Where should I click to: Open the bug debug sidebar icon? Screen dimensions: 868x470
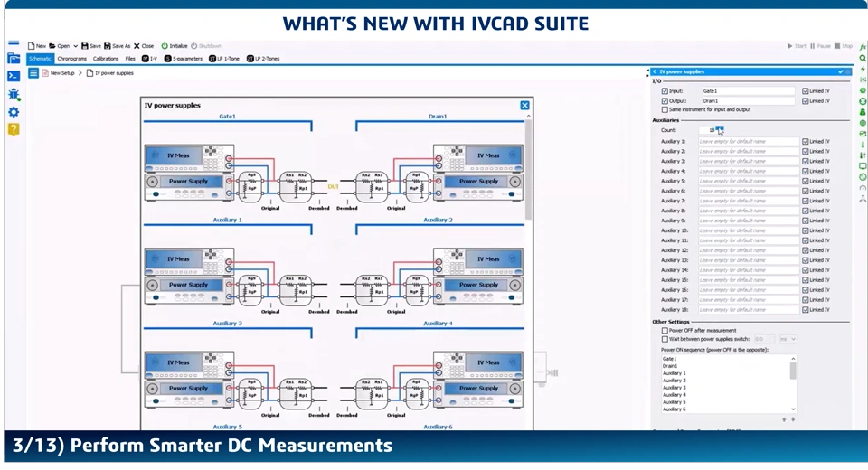pyautogui.click(x=14, y=94)
